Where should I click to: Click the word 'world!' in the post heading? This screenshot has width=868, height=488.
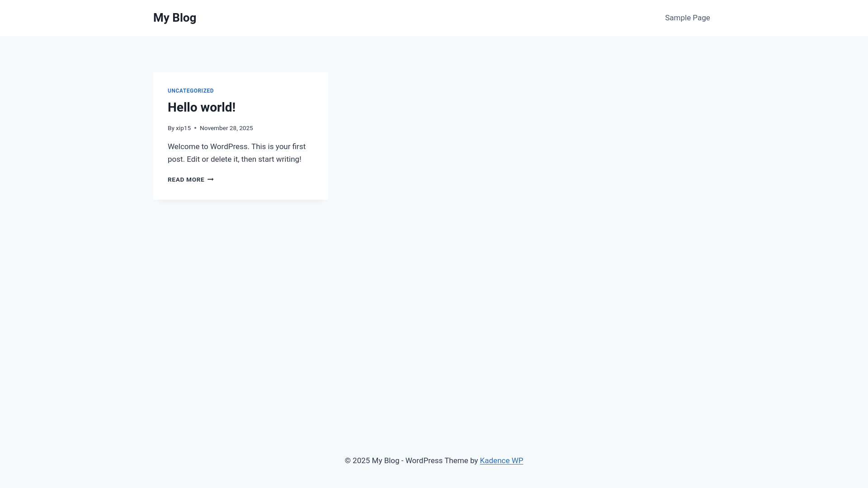[x=218, y=108]
